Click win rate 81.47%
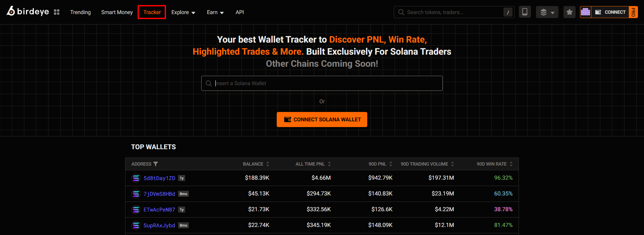Screen dimensions: 644x235 (503, 225)
